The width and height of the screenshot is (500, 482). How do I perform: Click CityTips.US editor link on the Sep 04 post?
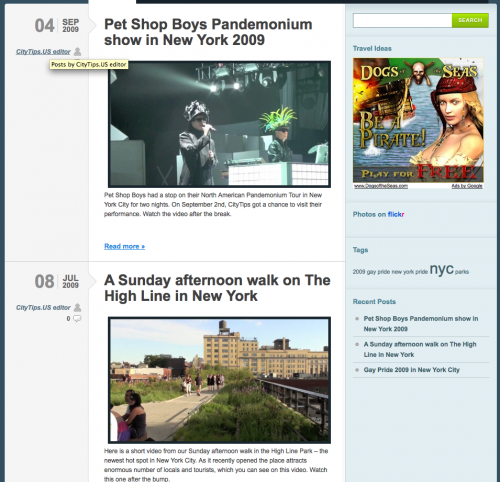(x=43, y=52)
